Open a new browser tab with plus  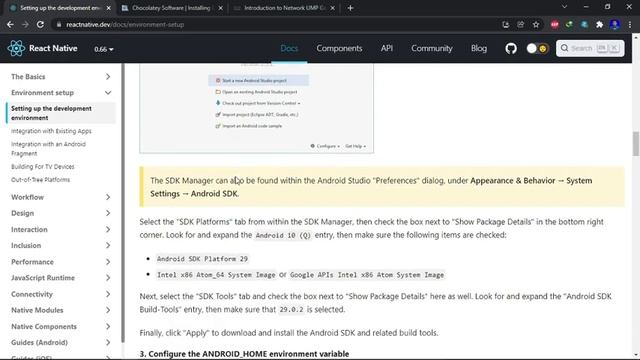pos(350,8)
